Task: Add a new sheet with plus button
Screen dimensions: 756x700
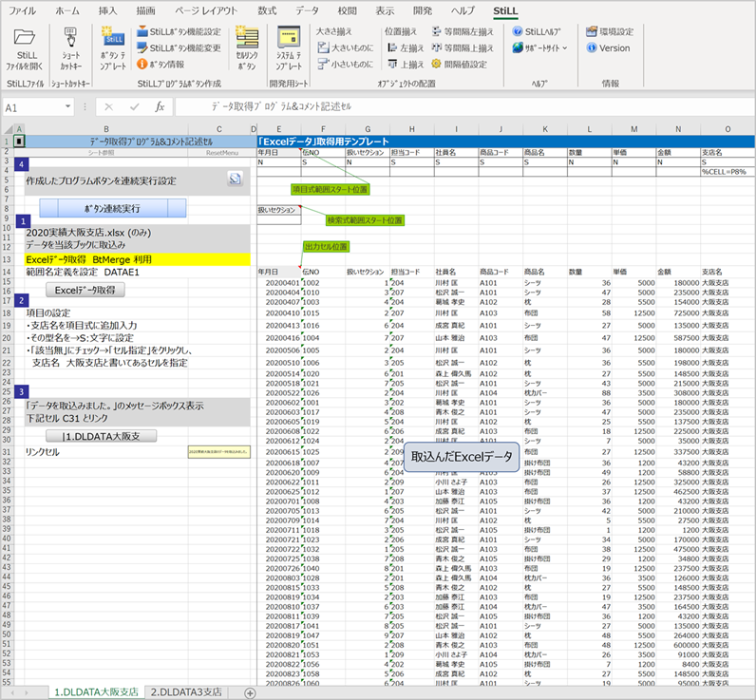Action: point(250,693)
